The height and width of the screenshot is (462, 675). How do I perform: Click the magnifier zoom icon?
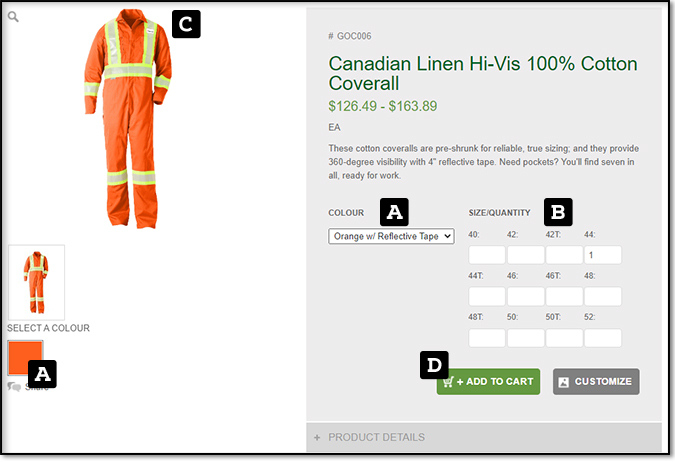(14, 17)
